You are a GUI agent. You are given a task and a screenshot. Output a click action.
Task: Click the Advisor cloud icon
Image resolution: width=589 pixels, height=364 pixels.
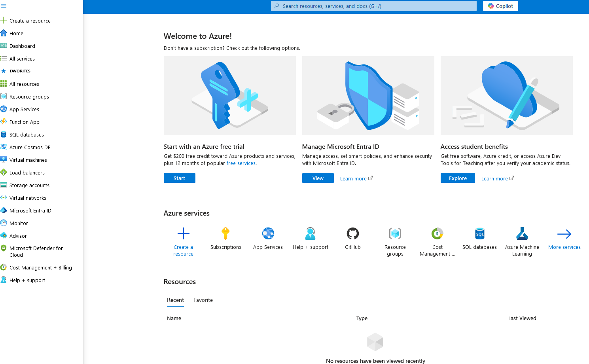(x=4, y=235)
